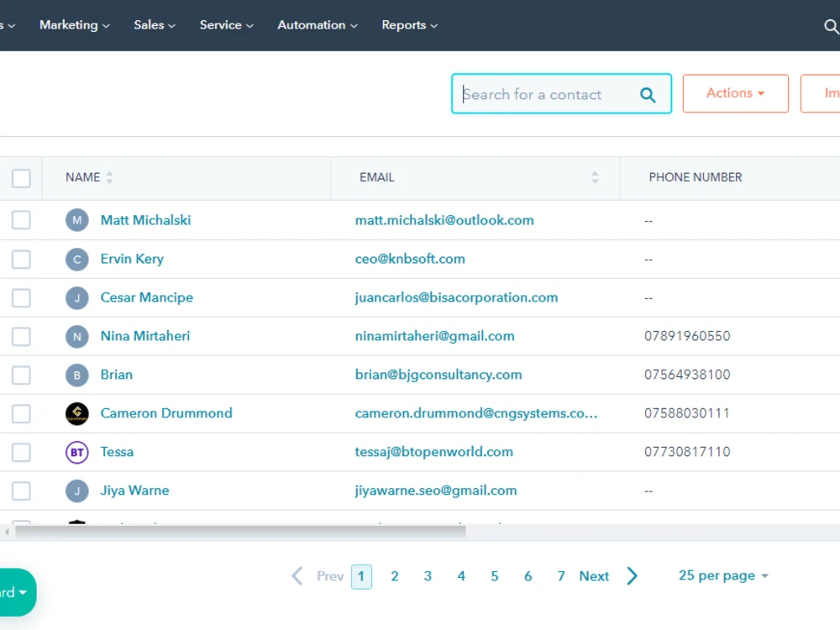Screen dimensions: 840x630
Task: Click email tessaj@btopenworld.com
Action: coord(434,452)
